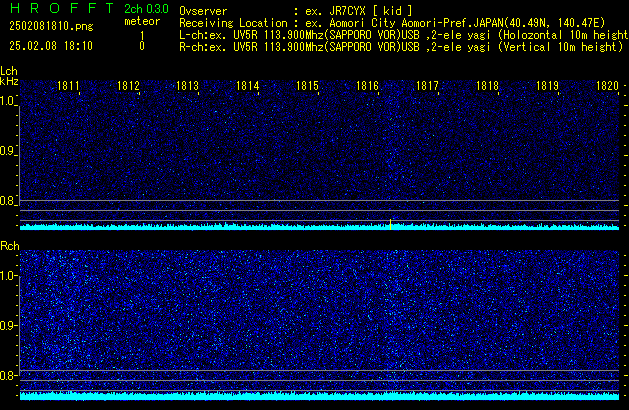Click the Receiving Location line
The width and height of the screenshot is (629, 410).
(392, 23)
